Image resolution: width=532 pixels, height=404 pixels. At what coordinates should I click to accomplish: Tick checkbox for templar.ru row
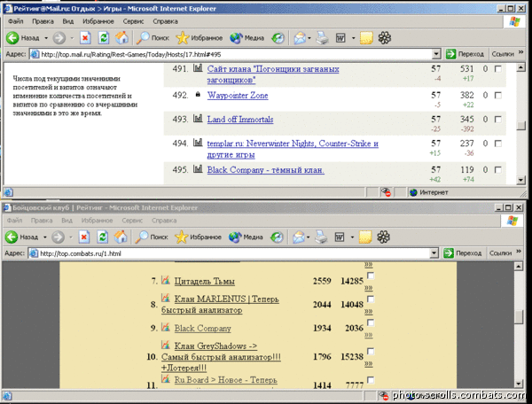497,144
